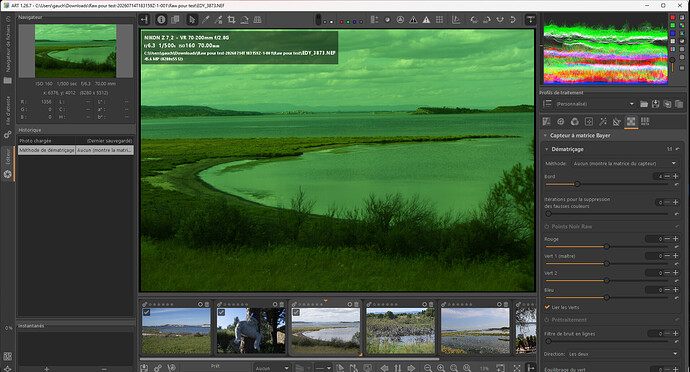The image size is (690, 372).
Task: Open the processing profile (Personnalisé) dropdown
Action: (595, 104)
